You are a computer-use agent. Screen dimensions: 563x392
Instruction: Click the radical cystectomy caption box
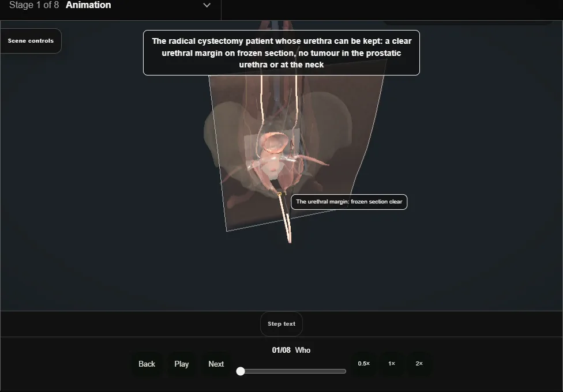tap(281, 53)
